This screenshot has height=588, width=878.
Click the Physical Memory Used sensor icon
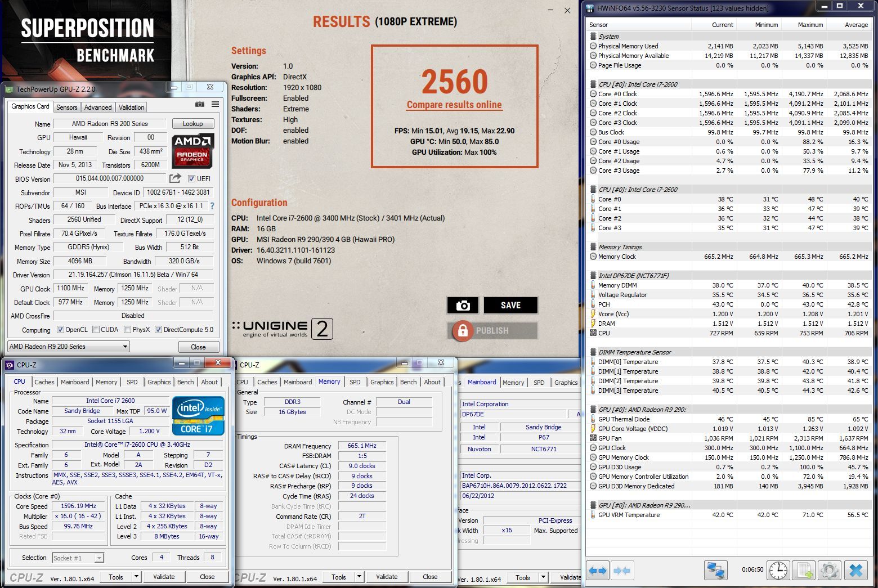tap(593, 46)
